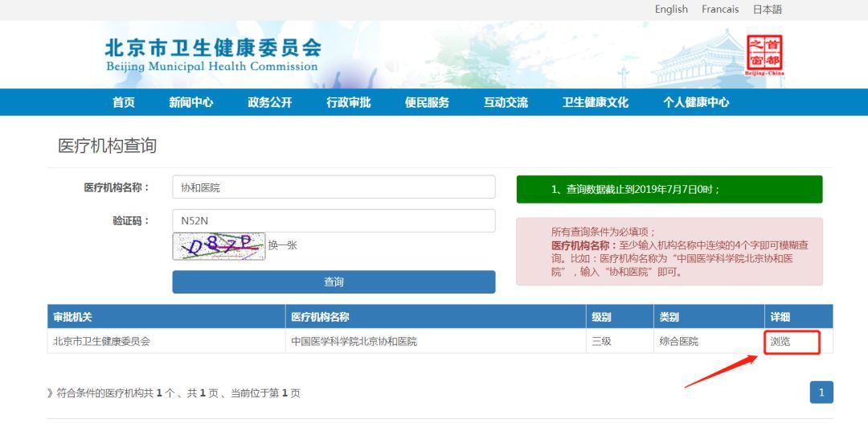This screenshot has width=868, height=423.
Task: Click the Beijing Municipal Health Commission logo
Action: coord(213,55)
